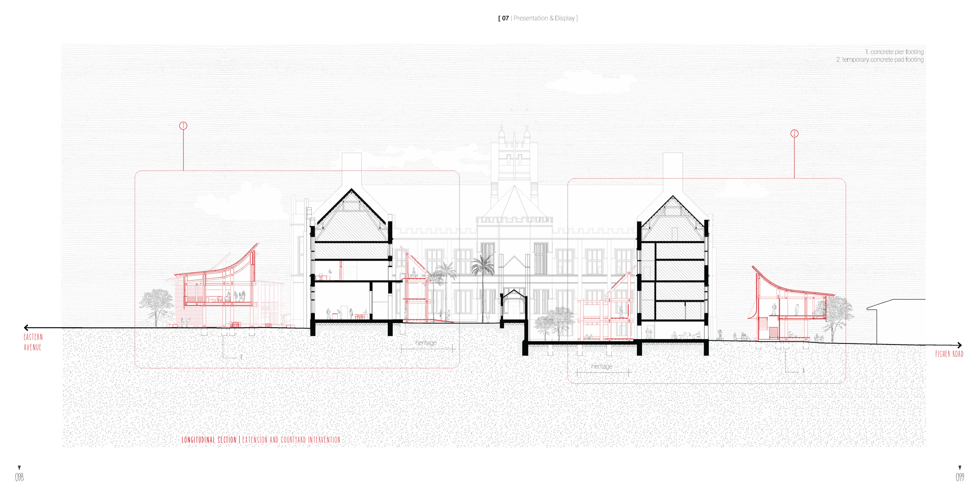
Task: Select the '07' section number in header
Action: pos(505,18)
